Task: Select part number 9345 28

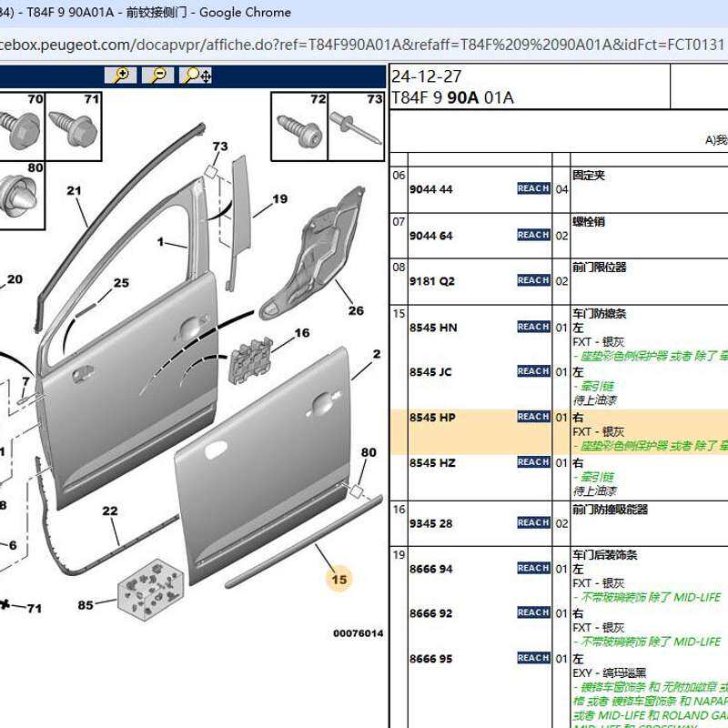Action: tap(430, 523)
